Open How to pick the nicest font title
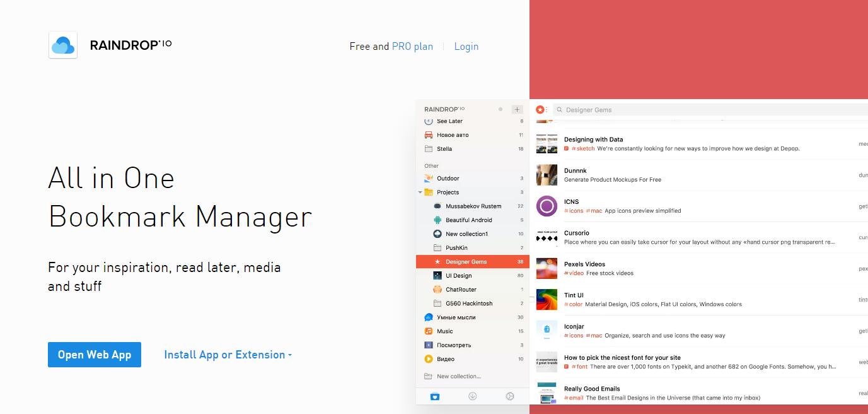The width and height of the screenshot is (868, 414). click(x=622, y=357)
